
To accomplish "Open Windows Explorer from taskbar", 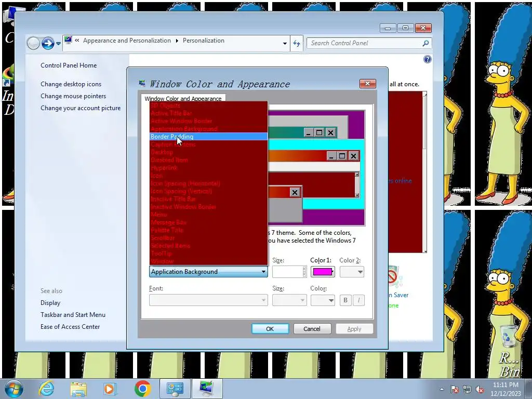I will coord(78,389).
